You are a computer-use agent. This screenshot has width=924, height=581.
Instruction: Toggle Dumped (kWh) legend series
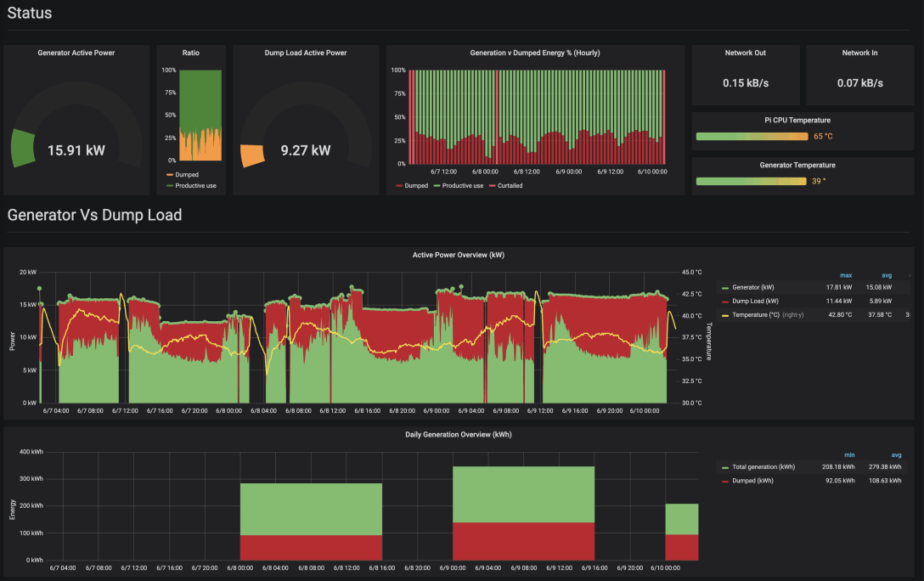pos(753,481)
